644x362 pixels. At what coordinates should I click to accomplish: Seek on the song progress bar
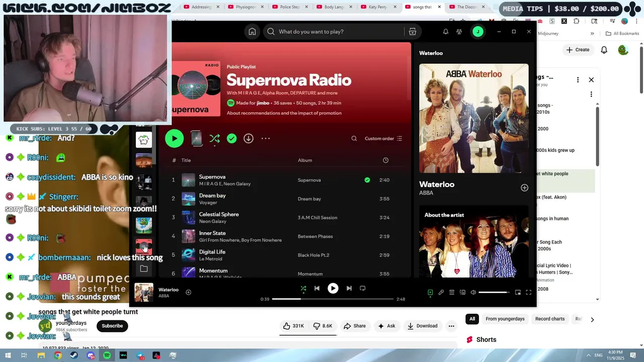[333, 299]
